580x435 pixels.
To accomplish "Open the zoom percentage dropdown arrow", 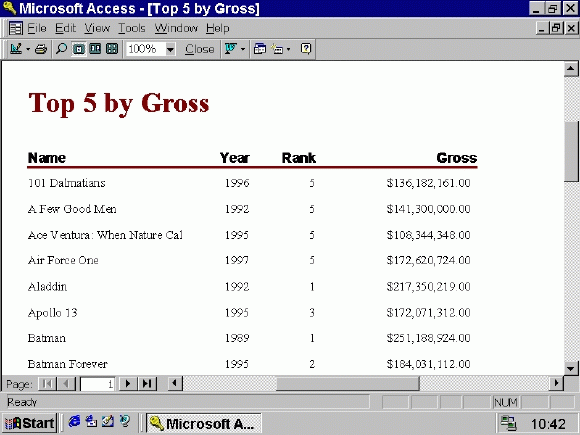I will pyautogui.click(x=170, y=49).
